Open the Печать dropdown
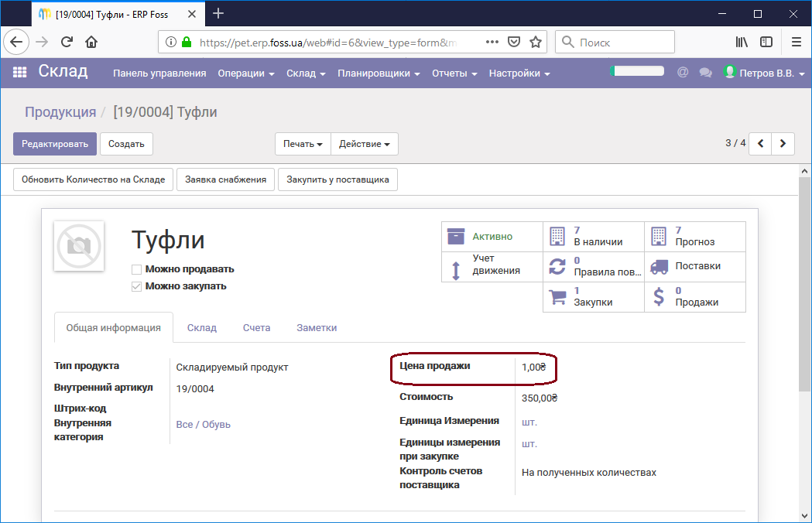 pos(303,144)
